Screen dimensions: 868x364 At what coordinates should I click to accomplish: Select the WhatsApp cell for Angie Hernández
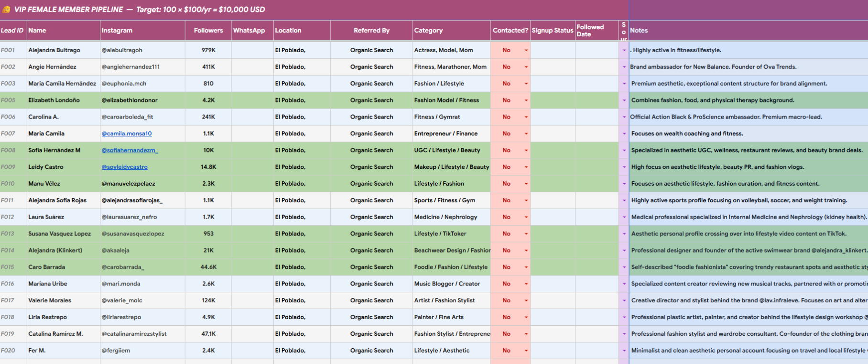[252, 67]
